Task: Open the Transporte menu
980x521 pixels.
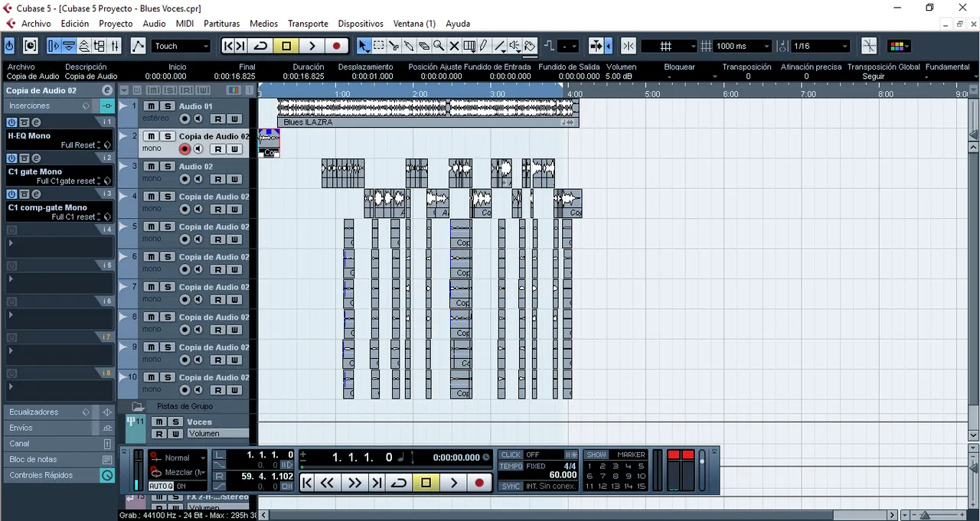Action: pyautogui.click(x=309, y=24)
